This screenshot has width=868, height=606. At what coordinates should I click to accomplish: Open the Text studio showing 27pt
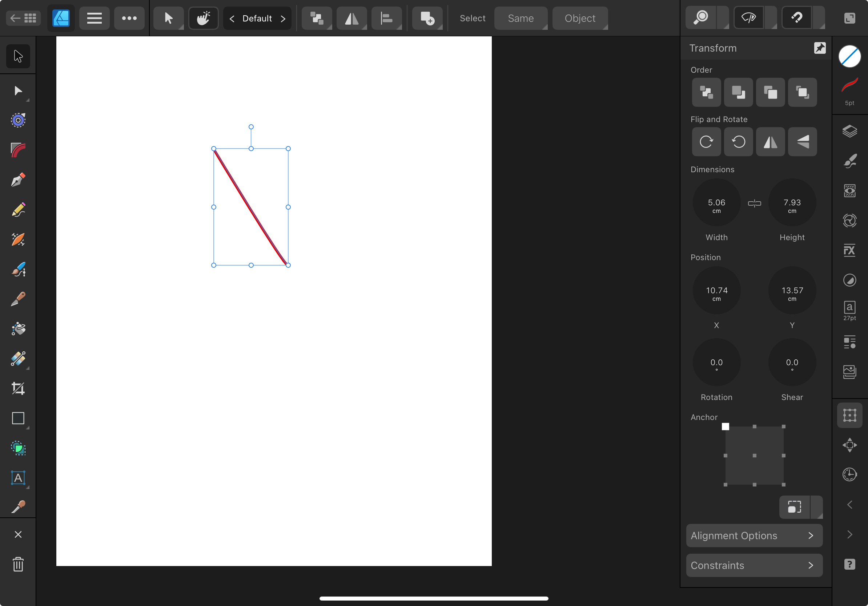point(849,311)
